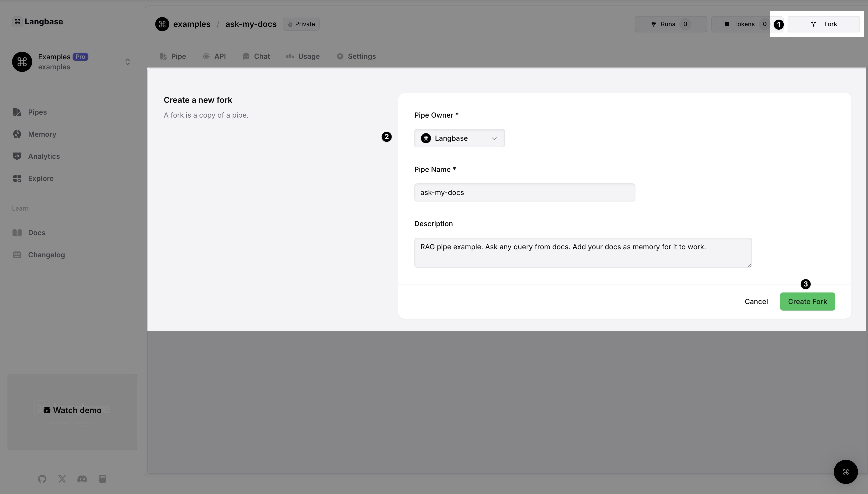Click the examples breadcrumb link
This screenshot has width=868, height=494.
click(192, 24)
